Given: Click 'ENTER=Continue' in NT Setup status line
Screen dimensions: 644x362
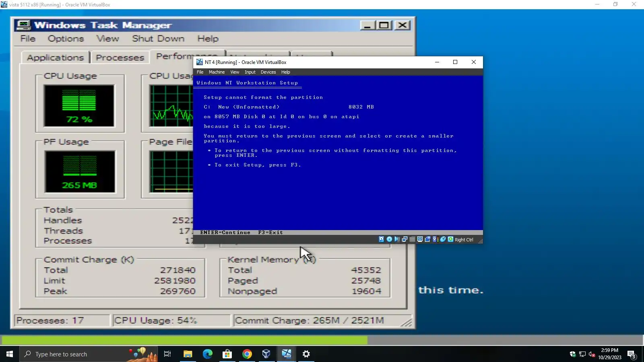Looking at the screenshot, I should click(225, 232).
